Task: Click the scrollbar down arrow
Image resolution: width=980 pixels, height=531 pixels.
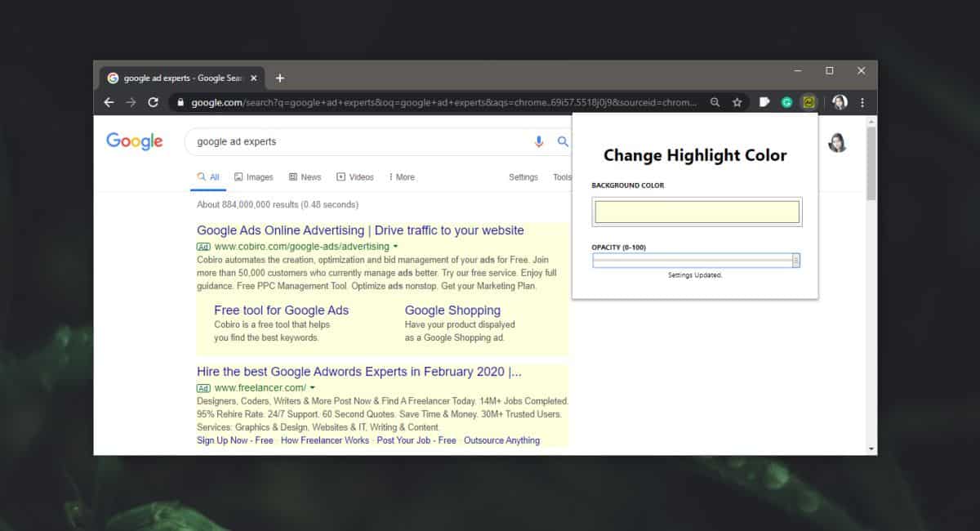Action: tap(871, 448)
